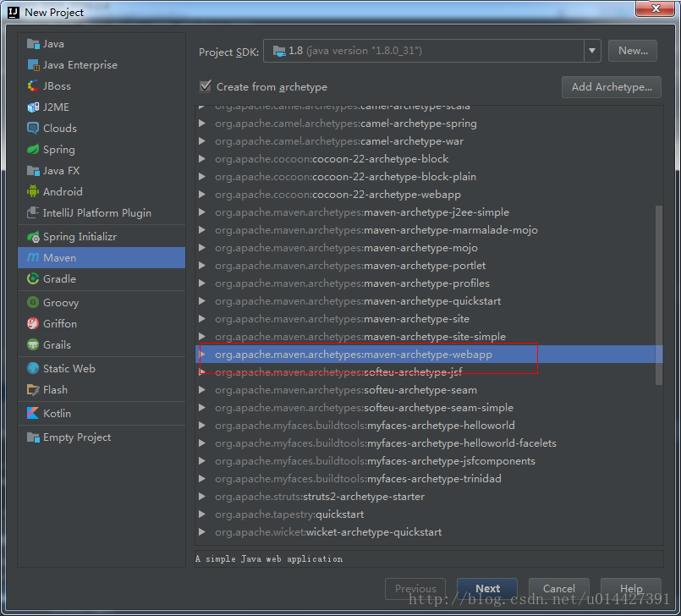Select the Spring framework icon

(x=55, y=149)
